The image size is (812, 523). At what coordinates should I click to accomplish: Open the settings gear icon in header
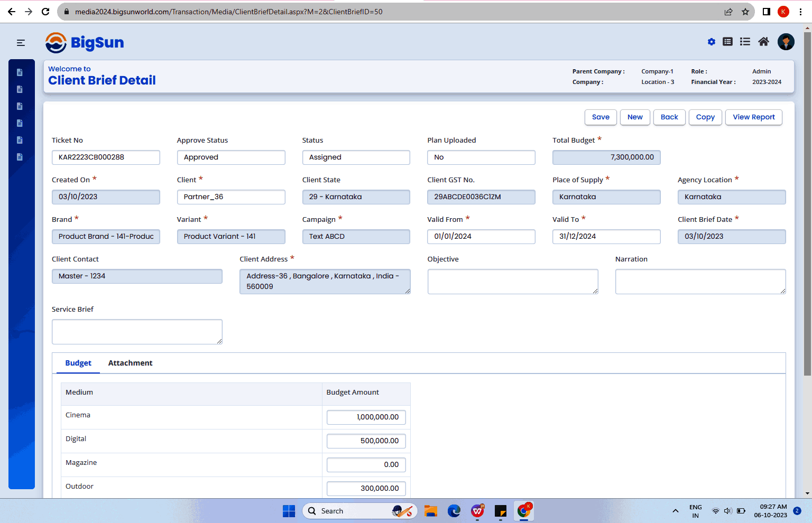pos(712,42)
